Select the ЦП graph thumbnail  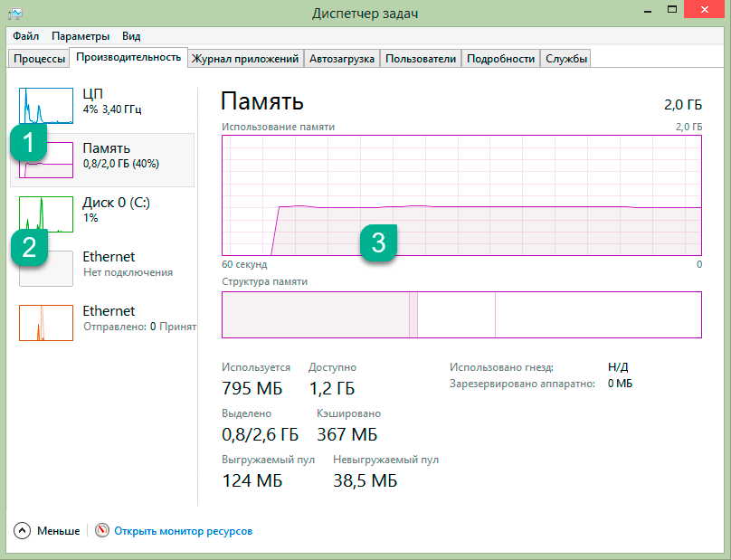tap(46, 106)
